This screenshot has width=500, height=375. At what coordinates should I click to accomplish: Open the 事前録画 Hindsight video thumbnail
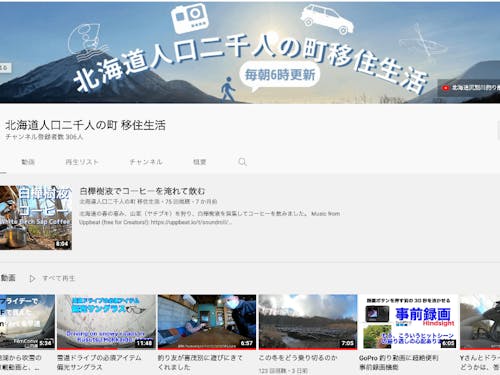[x=408, y=322]
